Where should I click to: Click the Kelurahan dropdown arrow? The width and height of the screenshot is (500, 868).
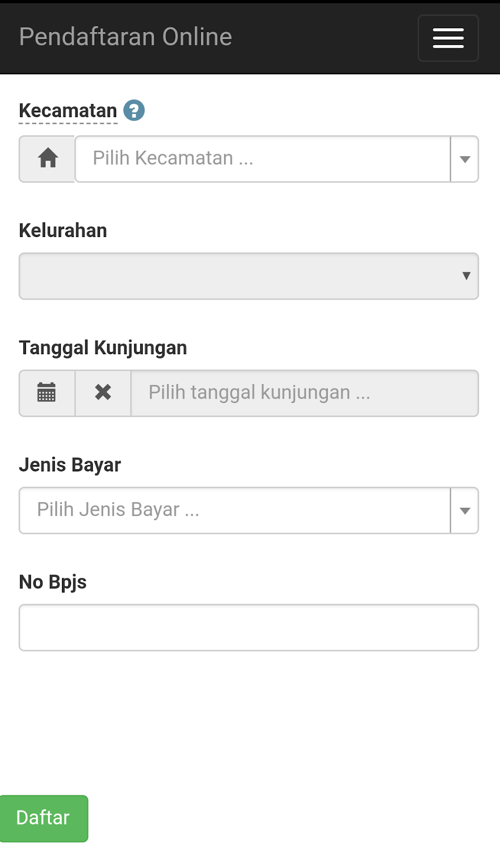pos(466,276)
